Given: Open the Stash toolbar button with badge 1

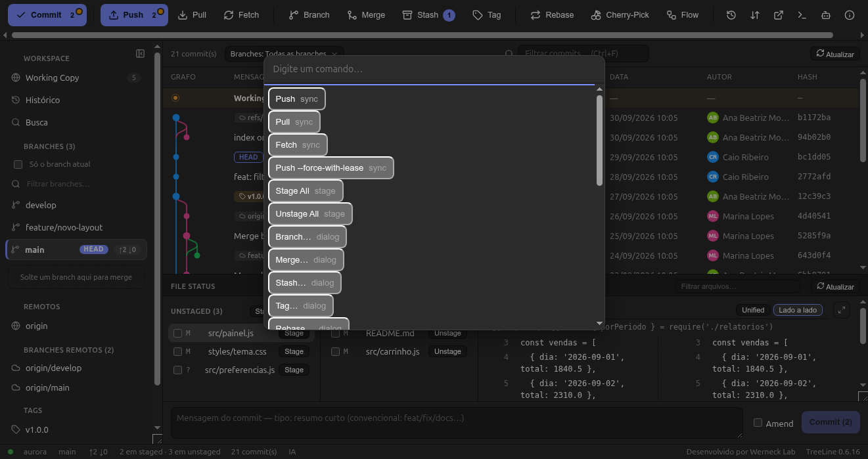Looking at the screenshot, I should (x=428, y=15).
